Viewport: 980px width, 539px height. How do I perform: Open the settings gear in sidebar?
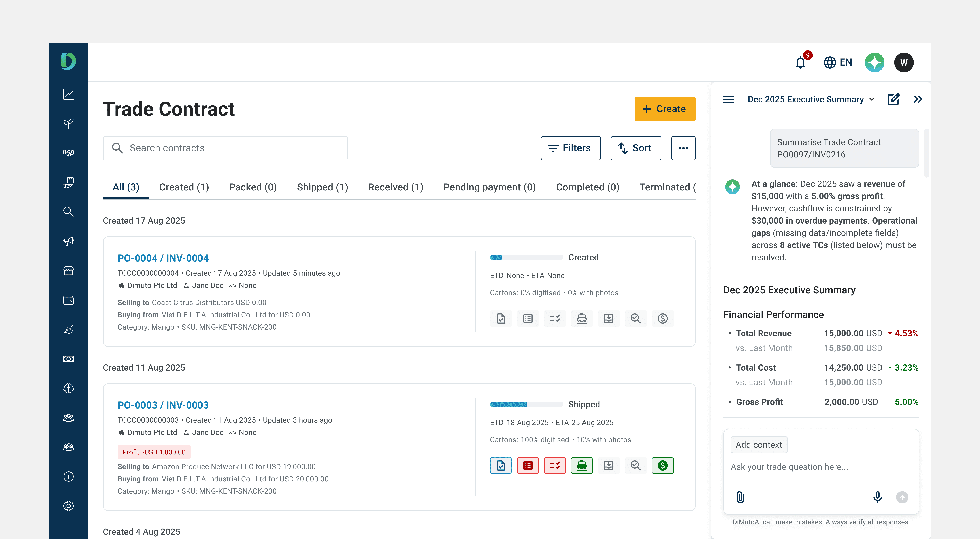point(68,506)
